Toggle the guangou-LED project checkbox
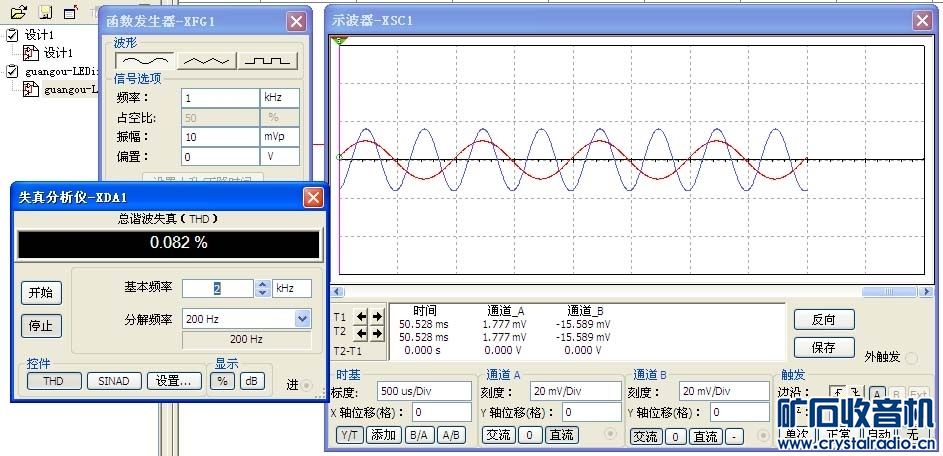This screenshot has height=456, width=943. coord(12,71)
